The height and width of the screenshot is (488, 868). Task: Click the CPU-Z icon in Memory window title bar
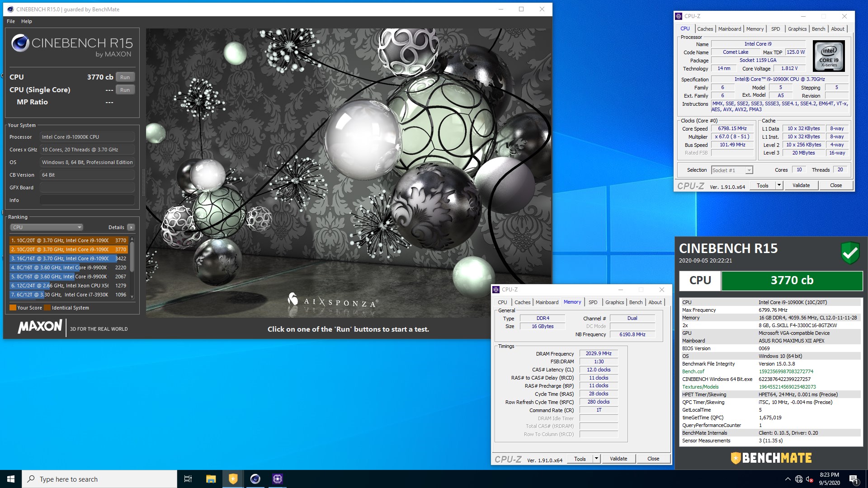(x=496, y=290)
